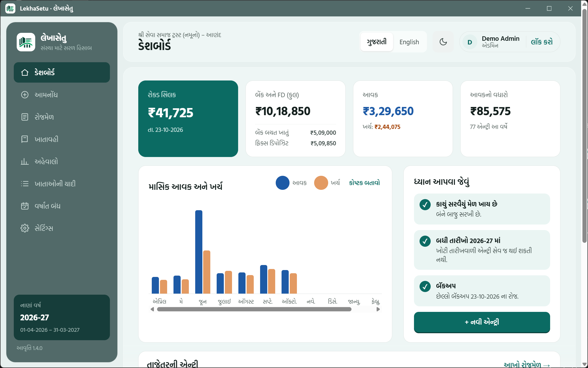Click the LekhaSetu logo in the sidebar

pyautogui.click(x=26, y=42)
